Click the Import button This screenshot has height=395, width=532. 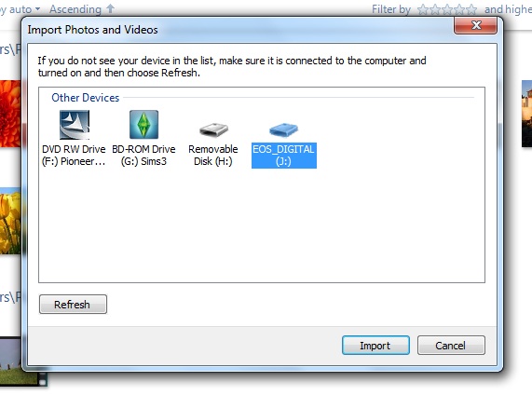(x=375, y=346)
